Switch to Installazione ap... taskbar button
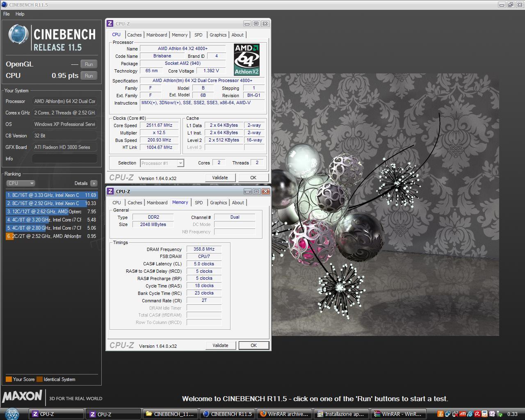This screenshot has height=420, width=525. pos(341,414)
